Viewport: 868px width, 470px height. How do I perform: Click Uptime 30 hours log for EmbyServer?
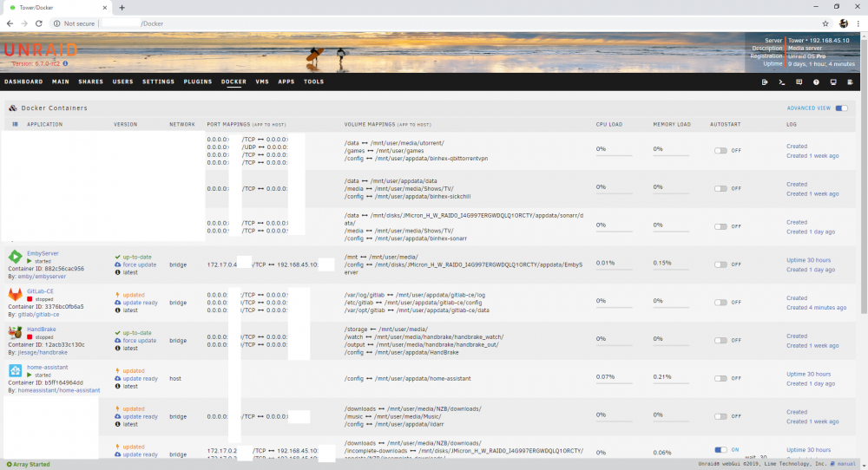(x=808, y=260)
